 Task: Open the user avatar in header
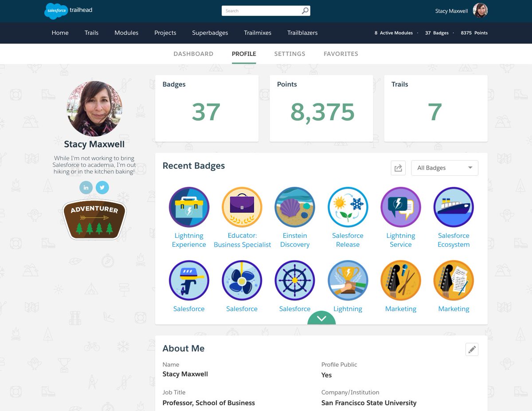tap(480, 11)
